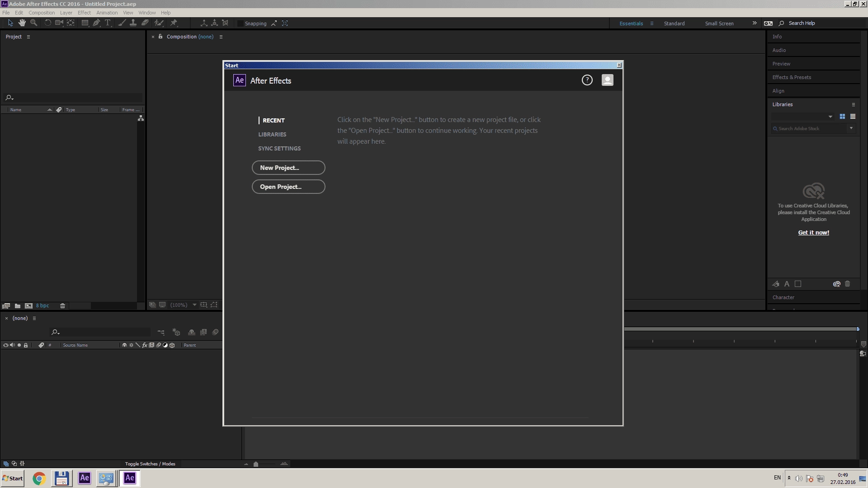
Task: Adjust the timeline zoom slider handle
Action: (256, 464)
